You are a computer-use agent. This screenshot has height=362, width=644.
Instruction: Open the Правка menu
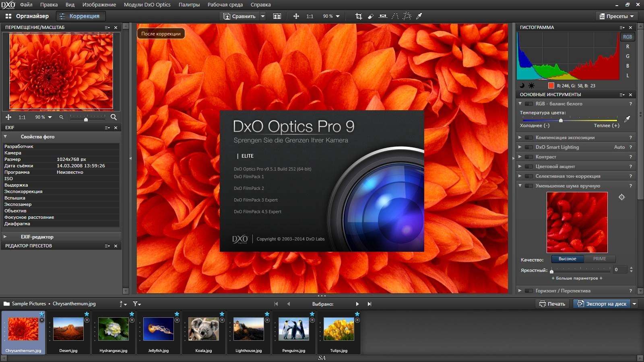tap(49, 5)
